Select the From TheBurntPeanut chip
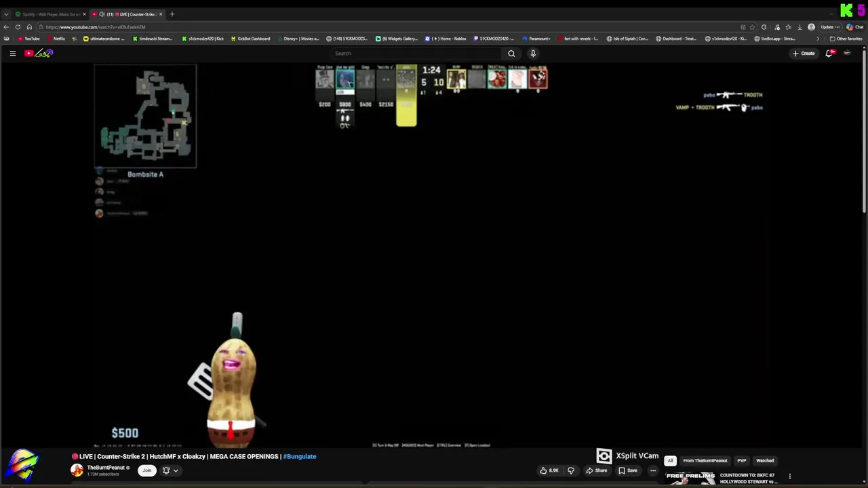 (705, 461)
